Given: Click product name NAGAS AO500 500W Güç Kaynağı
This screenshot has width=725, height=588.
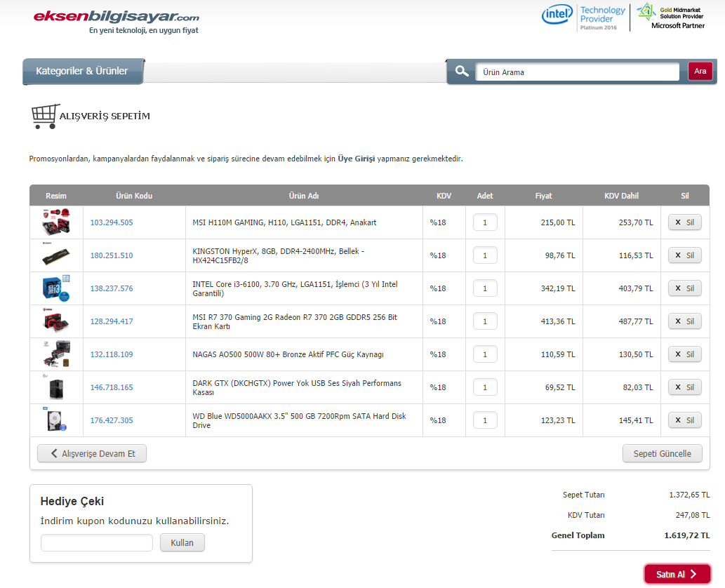Looking at the screenshot, I should 288,354.
